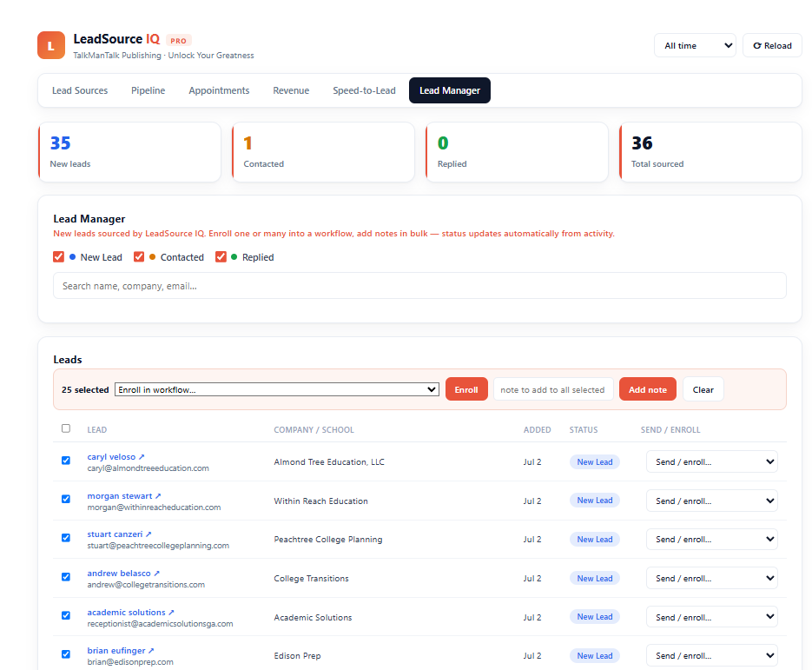Select the Lead Manager tab
The width and height of the screenshot is (812, 670).
pos(450,90)
